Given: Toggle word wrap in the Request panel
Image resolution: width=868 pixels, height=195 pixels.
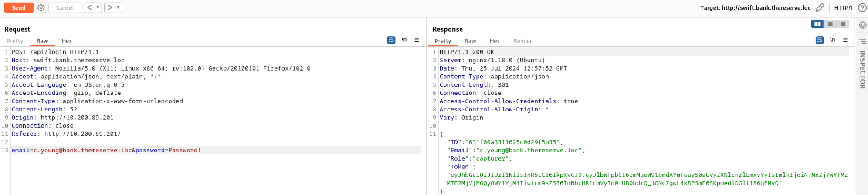Looking at the screenshot, I should [391, 40].
